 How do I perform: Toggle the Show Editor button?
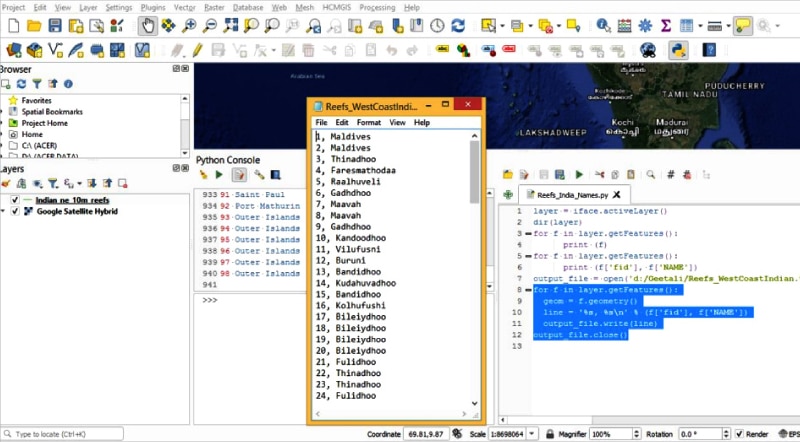click(239, 175)
